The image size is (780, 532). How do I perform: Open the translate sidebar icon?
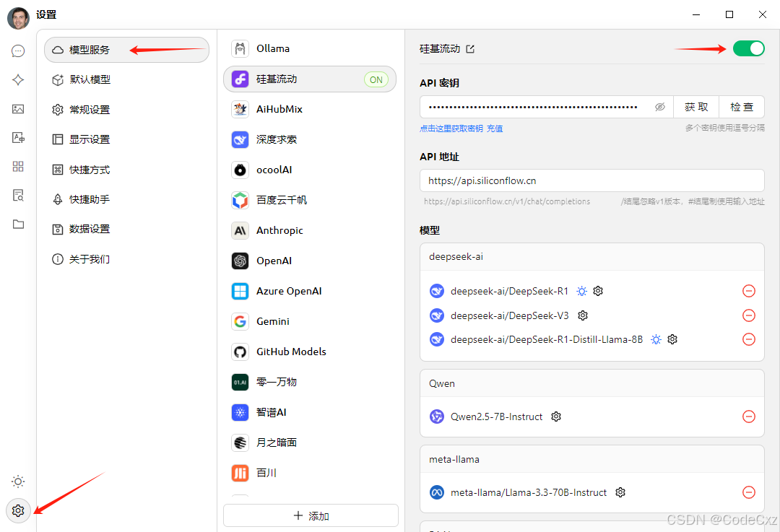(18, 138)
